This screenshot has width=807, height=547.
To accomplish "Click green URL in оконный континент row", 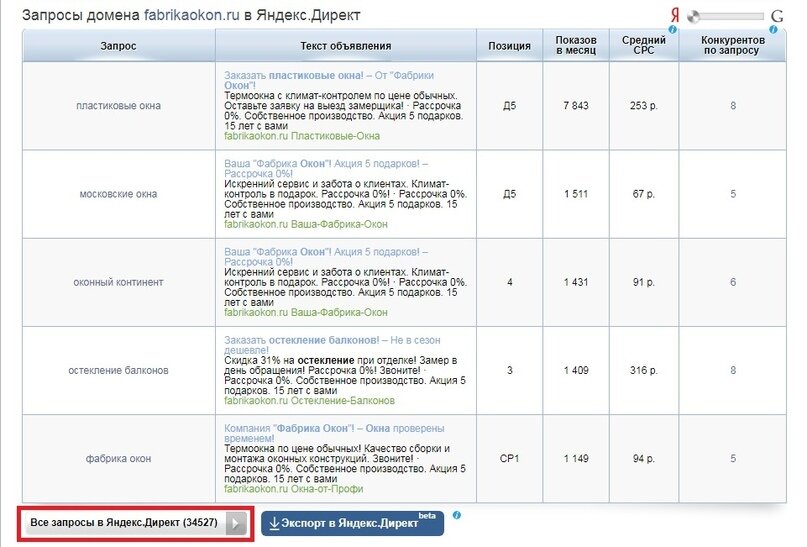I will tap(306, 312).
